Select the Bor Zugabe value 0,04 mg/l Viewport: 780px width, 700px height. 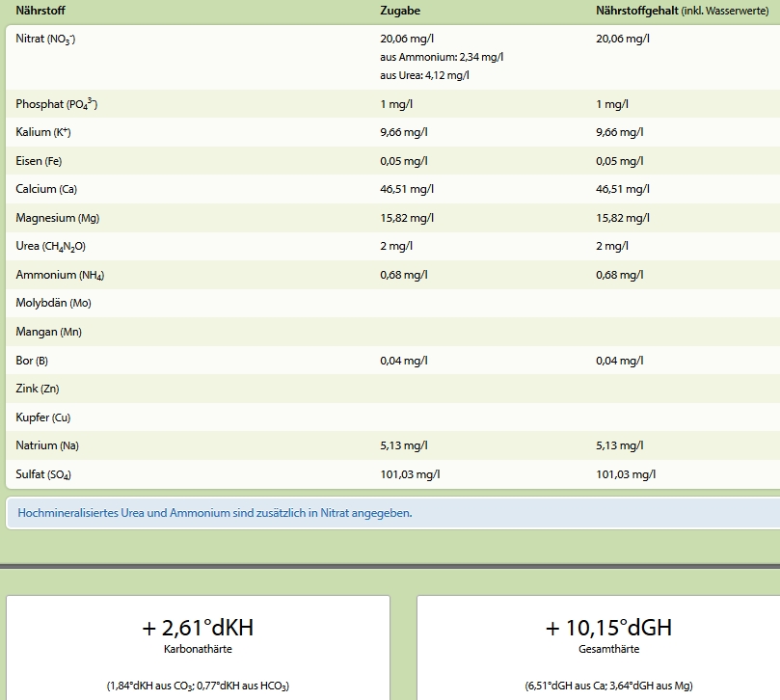click(404, 361)
